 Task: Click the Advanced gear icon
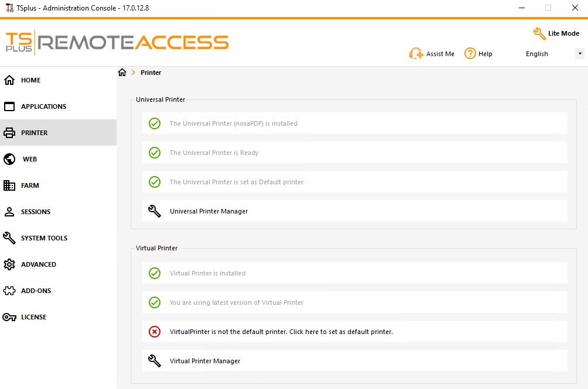pyautogui.click(x=9, y=264)
